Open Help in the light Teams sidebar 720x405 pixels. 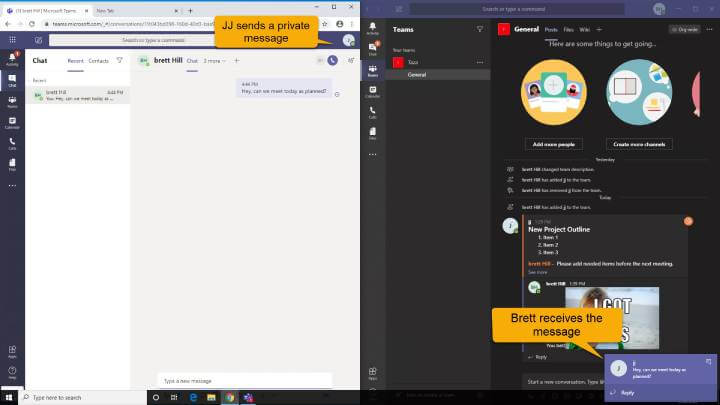[12, 372]
